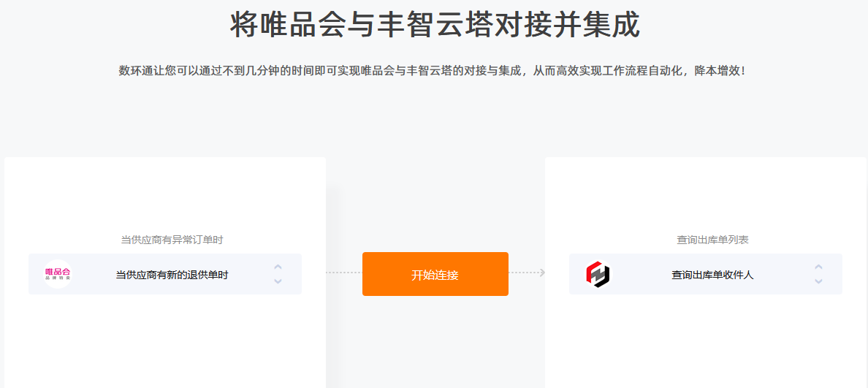Click down chevron in 唯品会 trigger selector
This screenshot has height=388, width=868.
pyautogui.click(x=278, y=281)
